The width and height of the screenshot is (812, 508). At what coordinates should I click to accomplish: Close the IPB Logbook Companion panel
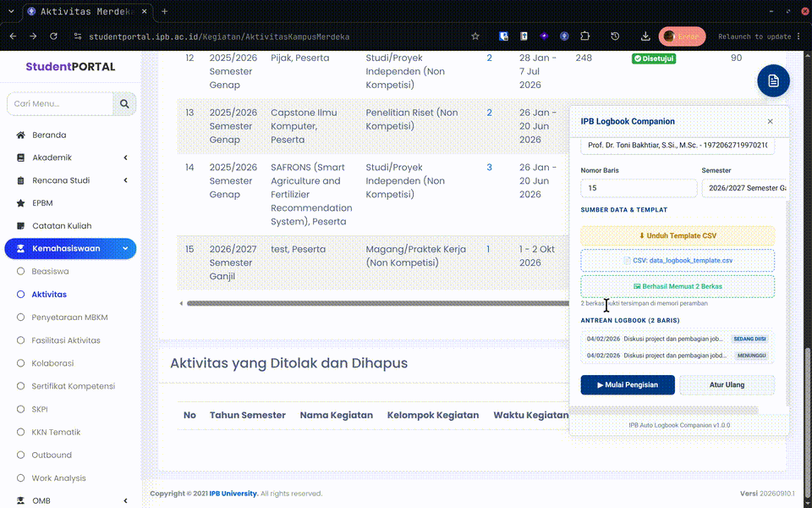point(770,121)
